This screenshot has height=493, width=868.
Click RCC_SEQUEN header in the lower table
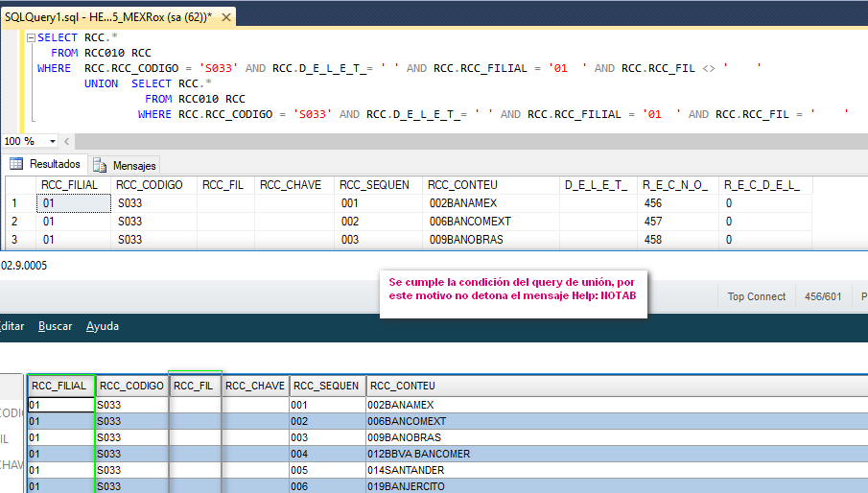pyautogui.click(x=327, y=386)
